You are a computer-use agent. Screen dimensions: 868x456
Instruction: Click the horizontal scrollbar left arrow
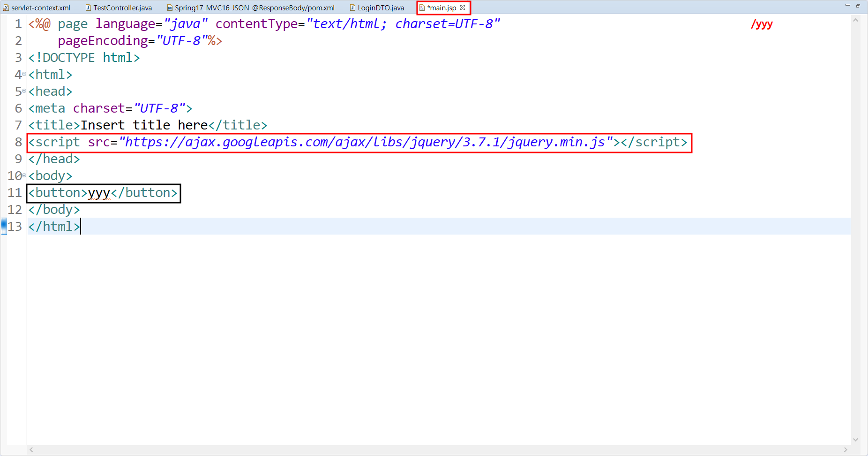[x=31, y=449]
